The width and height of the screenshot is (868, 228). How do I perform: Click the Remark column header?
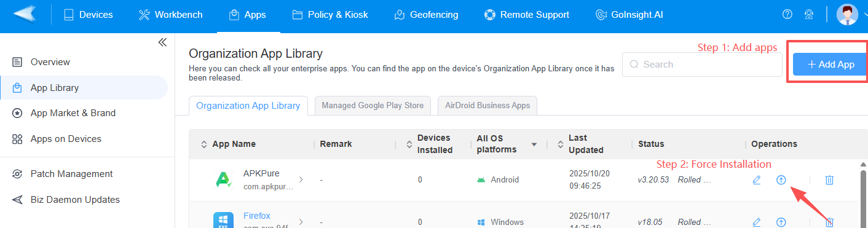pyautogui.click(x=336, y=144)
